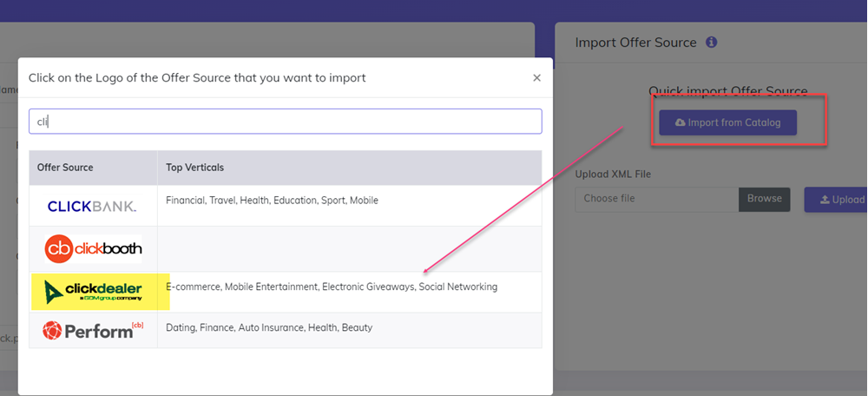The width and height of the screenshot is (868, 396).
Task: Click the ClickBank logo
Action: (x=92, y=206)
